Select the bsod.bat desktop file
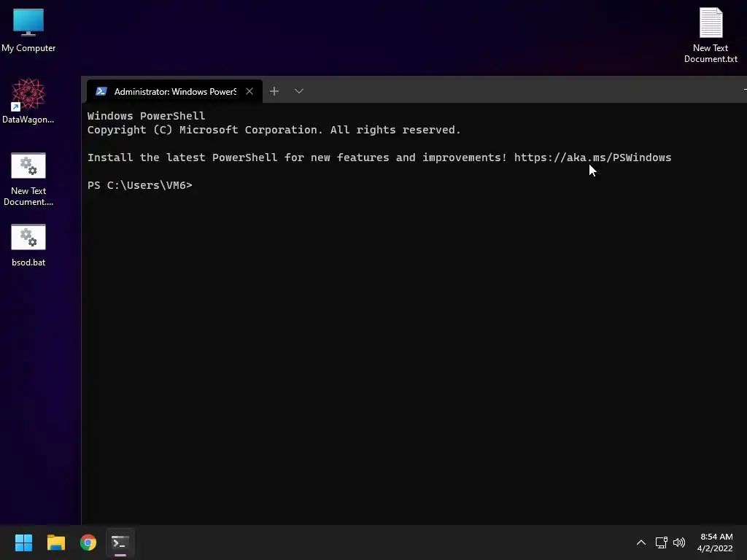The width and height of the screenshot is (747, 560). (x=28, y=245)
